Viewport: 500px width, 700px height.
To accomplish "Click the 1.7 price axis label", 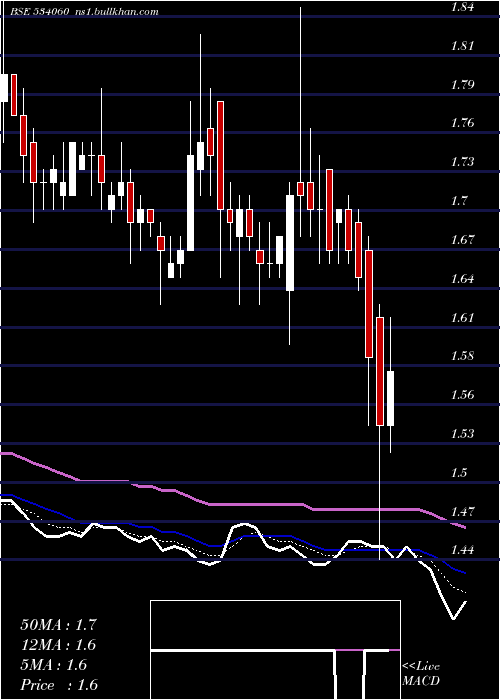I will point(459,200).
